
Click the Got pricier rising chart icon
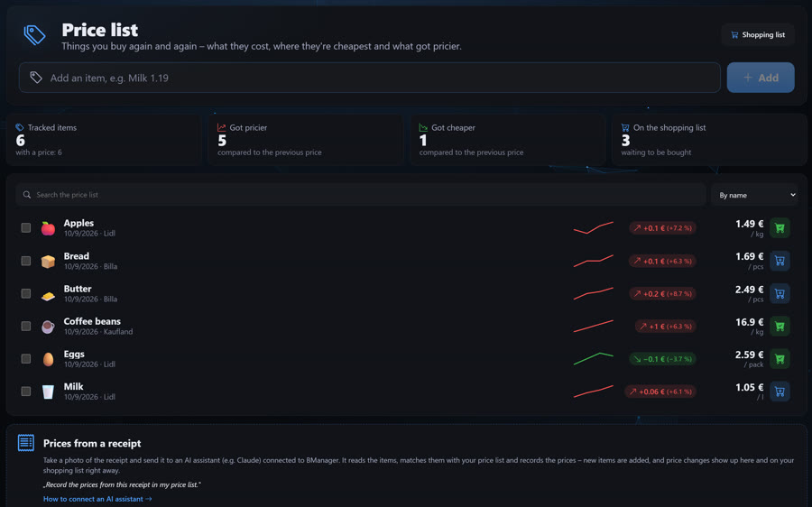[x=222, y=127]
